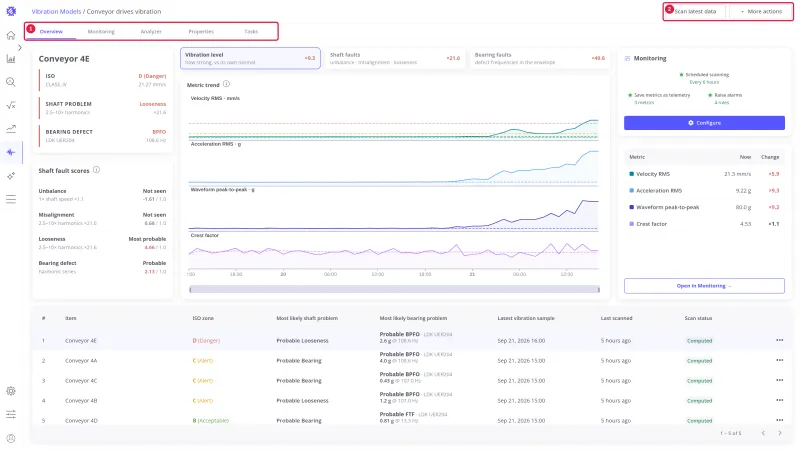Open the three-dot menu for Conveyor 4A row
The height and width of the screenshot is (450, 800).
tap(779, 360)
